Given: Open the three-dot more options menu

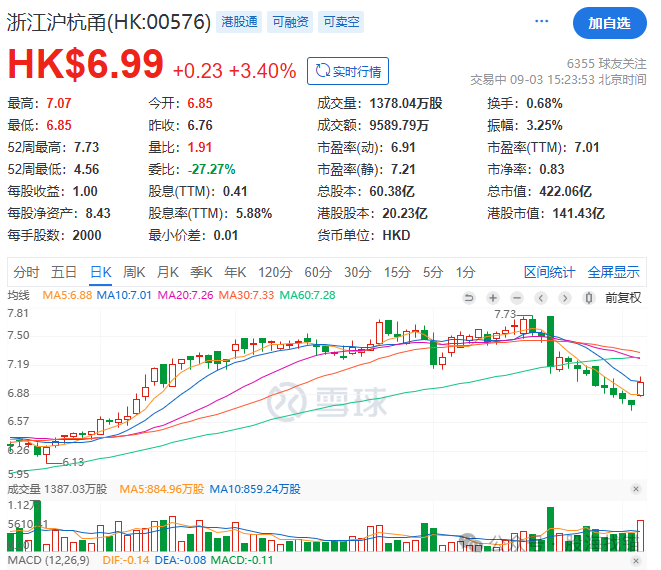Looking at the screenshot, I should click(541, 21).
